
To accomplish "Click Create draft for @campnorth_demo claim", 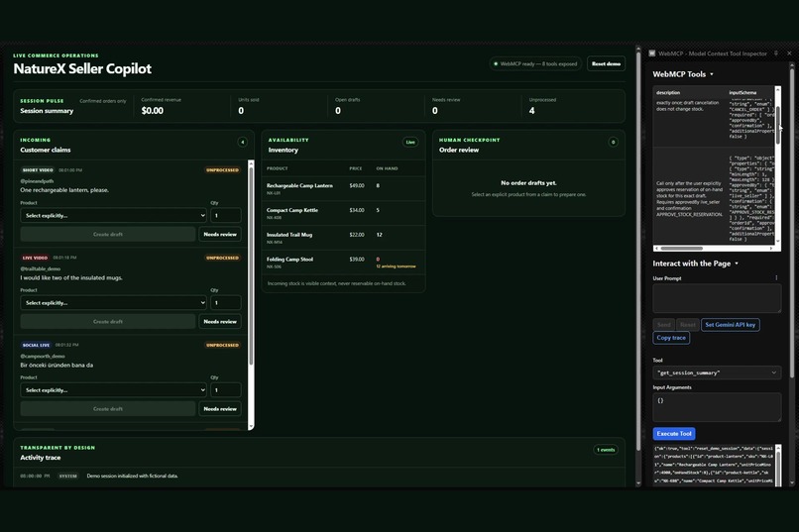I will (x=107, y=409).
